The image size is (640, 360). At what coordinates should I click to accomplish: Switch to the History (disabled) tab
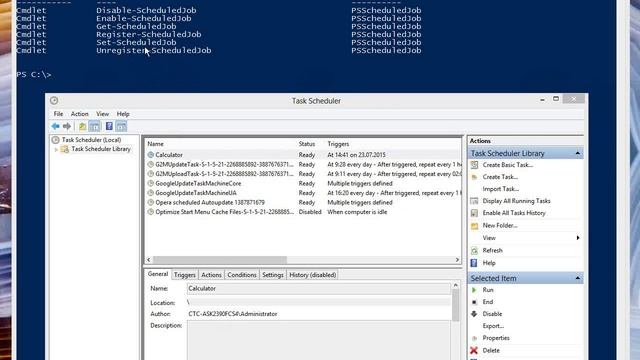313,275
